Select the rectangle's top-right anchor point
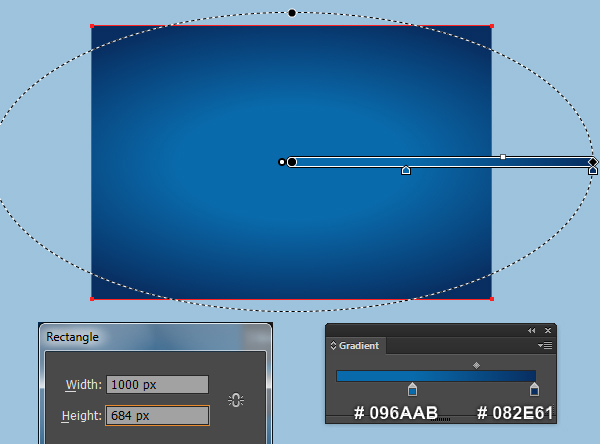Image resolution: width=600 pixels, height=444 pixels. click(x=492, y=26)
